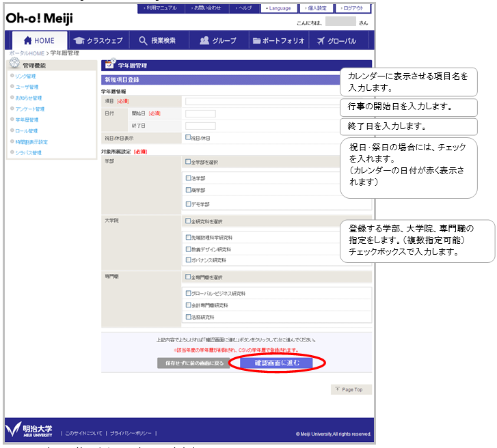Viewport: 497px width, 448px height.
Task: Open シラバス管理 in sidebar
Action: [x=29, y=153]
